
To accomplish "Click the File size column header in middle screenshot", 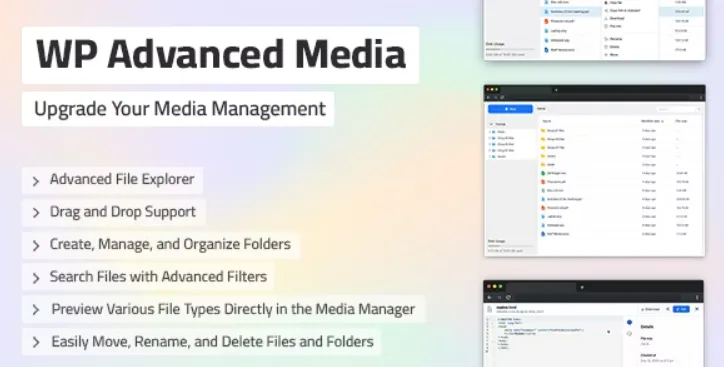I will tap(682, 121).
